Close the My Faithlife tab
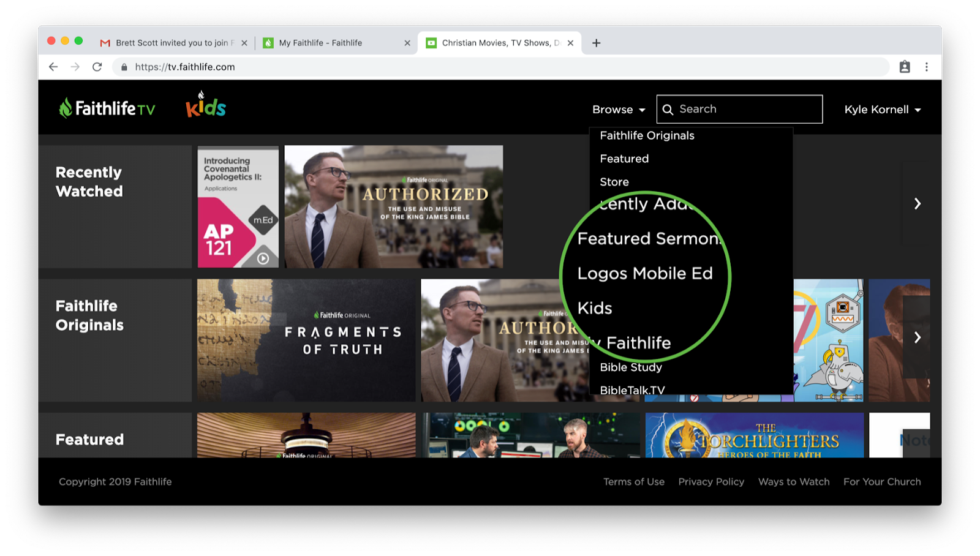 pos(407,43)
